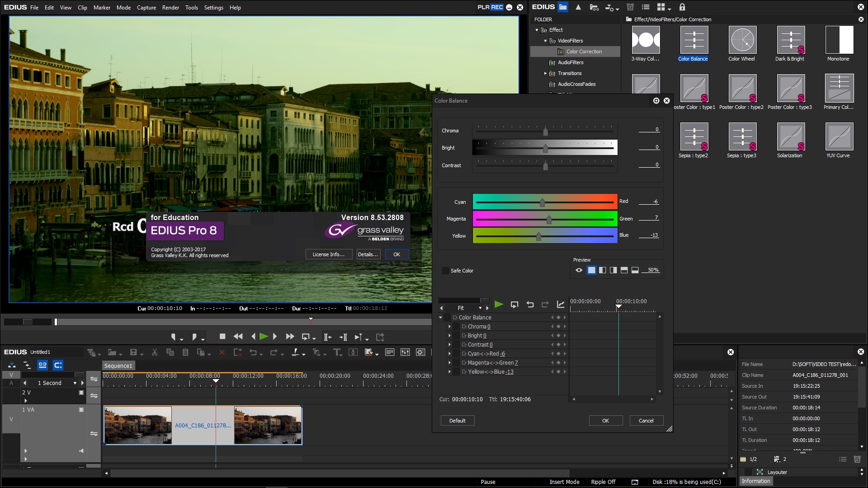Collapse the VideoFilters tree node
This screenshot has width=868, height=488.
(x=545, y=41)
